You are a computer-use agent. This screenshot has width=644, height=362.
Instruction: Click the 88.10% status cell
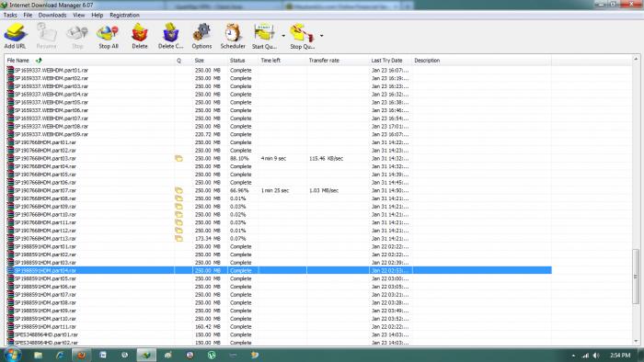(239, 158)
